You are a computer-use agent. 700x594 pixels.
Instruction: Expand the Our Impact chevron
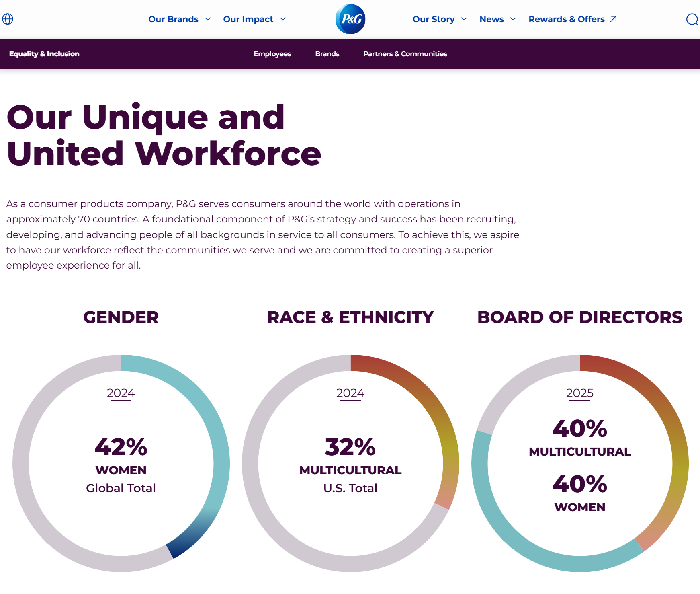point(283,19)
